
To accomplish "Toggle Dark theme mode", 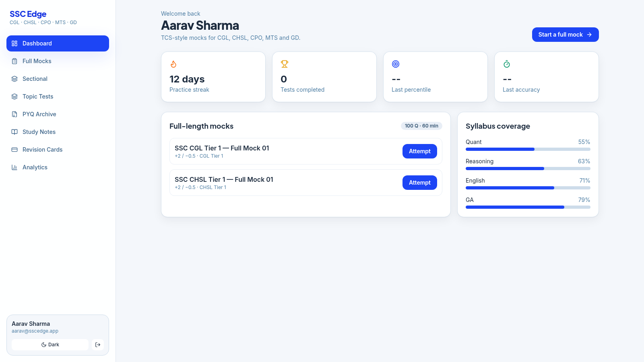I will click(x=50, y=345).
